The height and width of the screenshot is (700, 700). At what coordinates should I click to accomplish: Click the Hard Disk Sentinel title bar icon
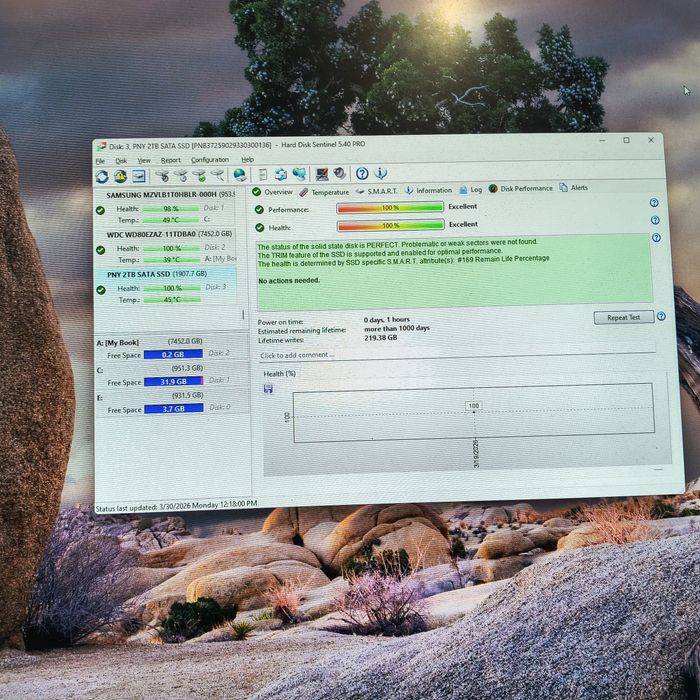coord(102,147)
